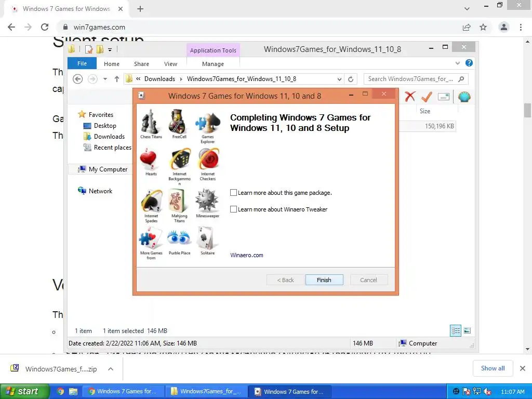Click the Purble Place eyes icon
Screen dimensions: 532x399
179,237
